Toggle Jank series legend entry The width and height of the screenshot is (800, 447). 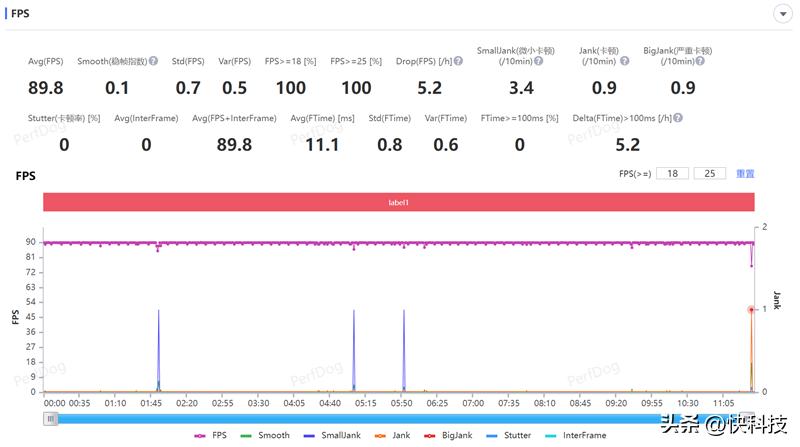click(x=392, y=435)
